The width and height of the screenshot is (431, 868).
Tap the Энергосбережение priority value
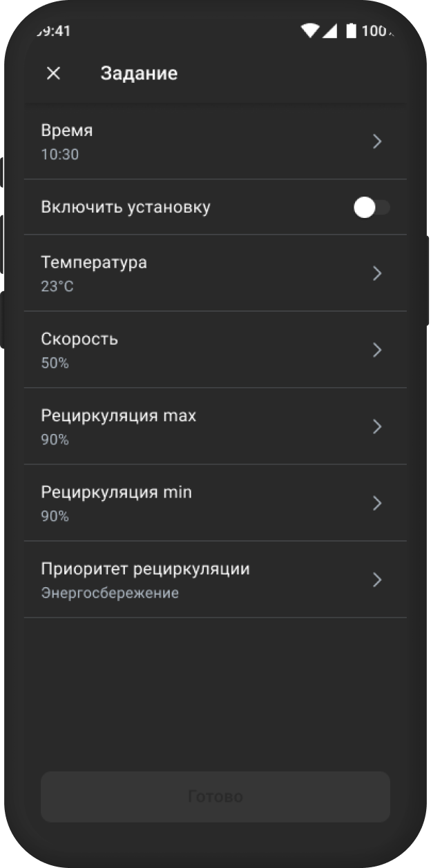click(110, 593)
